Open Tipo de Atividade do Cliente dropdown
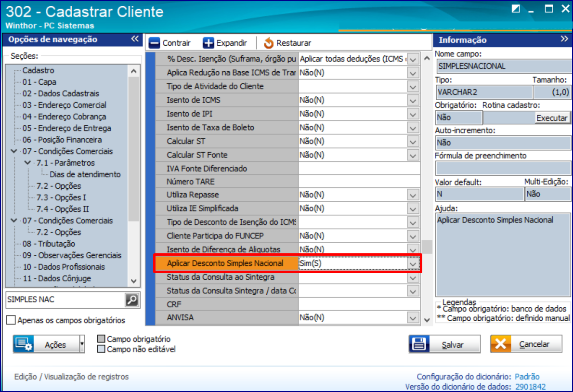Viewport: 573px width, 392px height. point(413,87)
